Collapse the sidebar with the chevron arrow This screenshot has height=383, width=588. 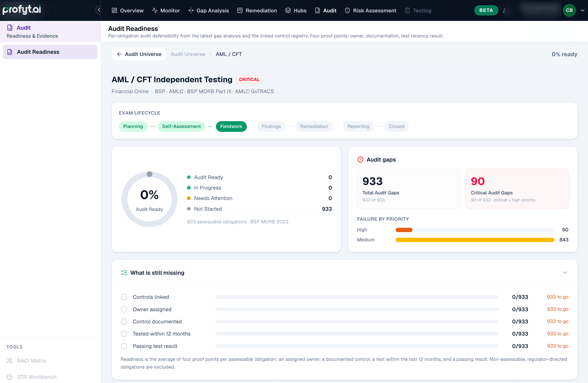[98, 10]
